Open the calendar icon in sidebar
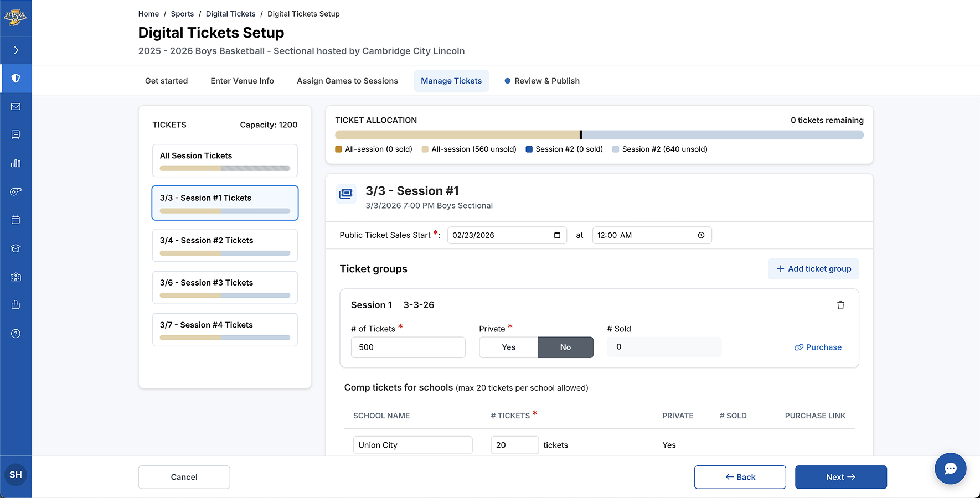The image size is (980, 498). point(16,220)
